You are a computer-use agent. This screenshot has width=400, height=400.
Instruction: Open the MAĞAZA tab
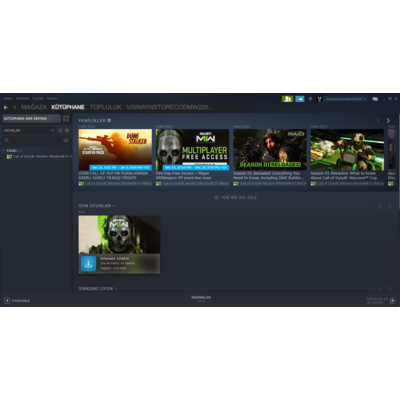point(34,107)
